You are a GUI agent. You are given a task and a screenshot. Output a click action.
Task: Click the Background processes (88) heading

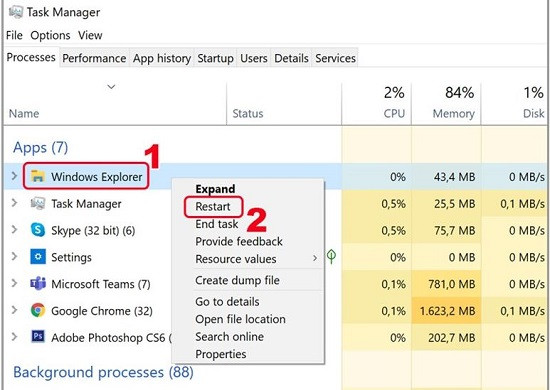point(103,372)
